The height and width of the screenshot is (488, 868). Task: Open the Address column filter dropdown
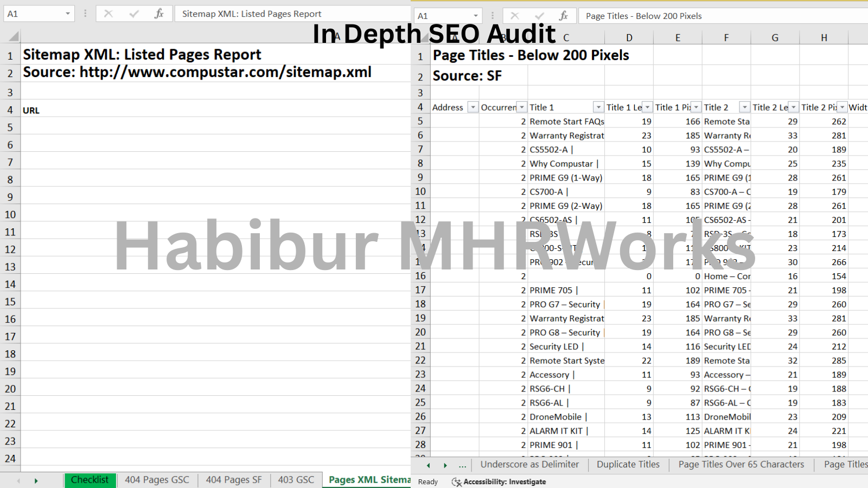[x=473, y=107]
